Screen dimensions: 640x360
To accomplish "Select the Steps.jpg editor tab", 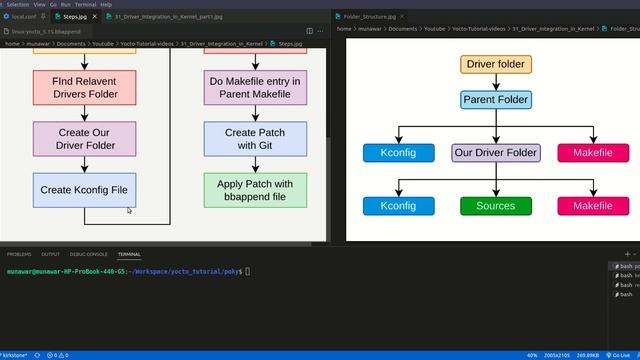I will [75, 17].
